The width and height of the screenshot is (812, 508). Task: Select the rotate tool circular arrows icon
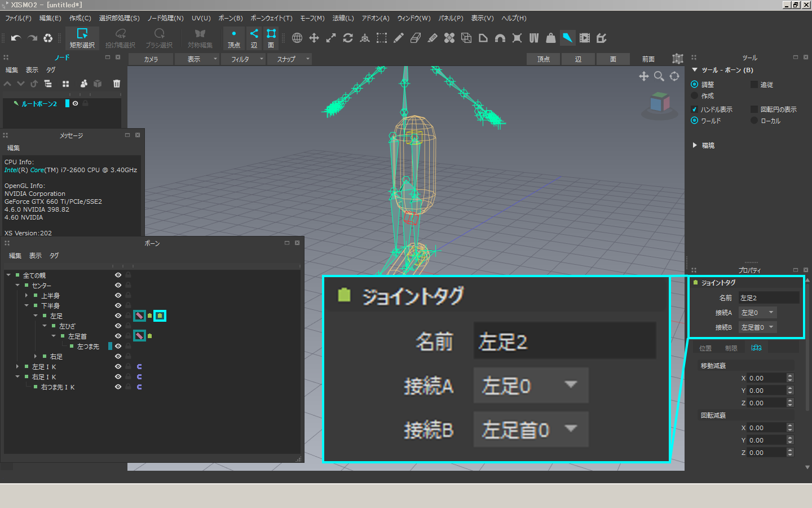pyautogui.click(x=348, y=38)
